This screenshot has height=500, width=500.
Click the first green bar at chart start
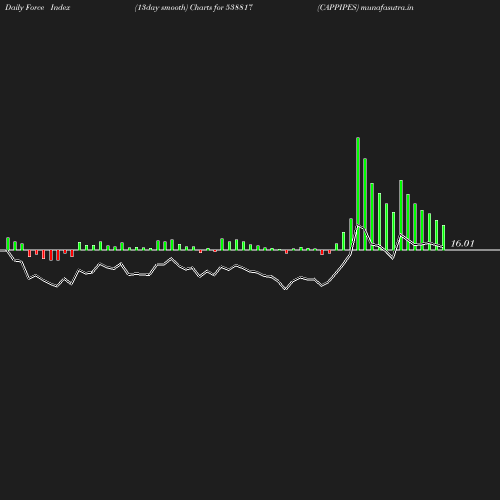(x=8, y=244)
